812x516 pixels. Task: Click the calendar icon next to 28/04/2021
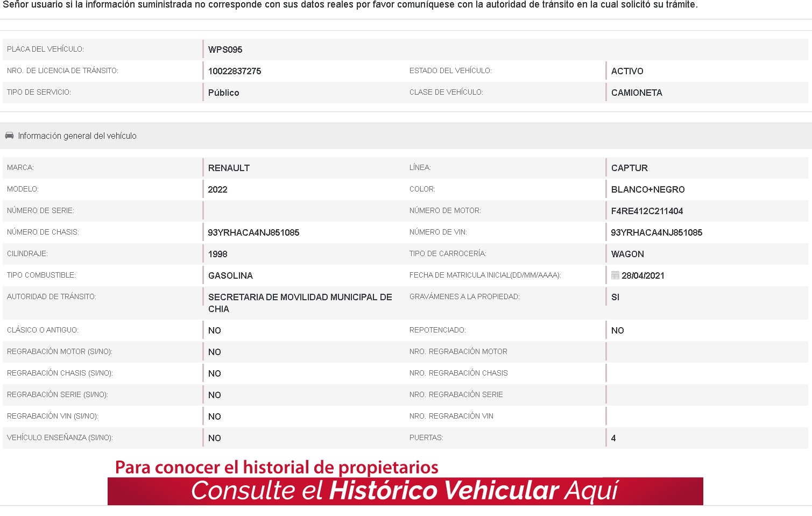coord(615,275)
